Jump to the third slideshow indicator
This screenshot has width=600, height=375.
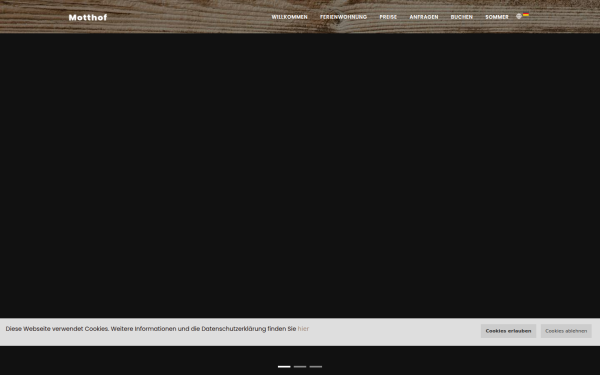click(x=316, y=367)
